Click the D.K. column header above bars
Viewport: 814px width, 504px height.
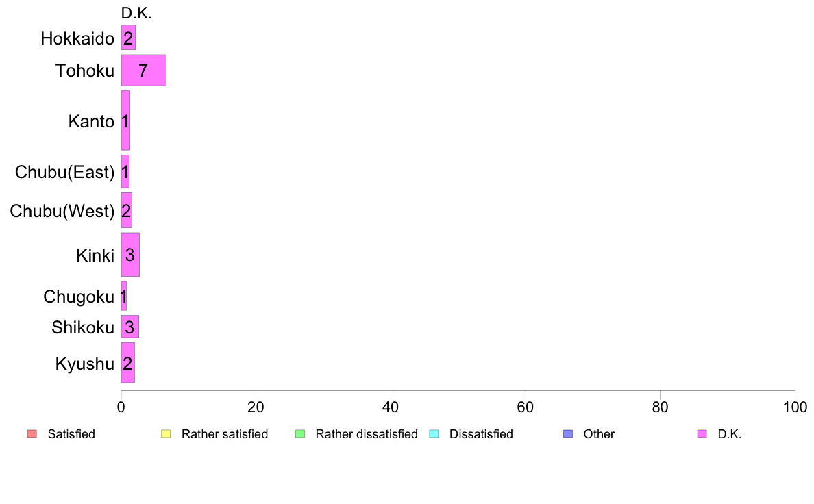point(136,14)
